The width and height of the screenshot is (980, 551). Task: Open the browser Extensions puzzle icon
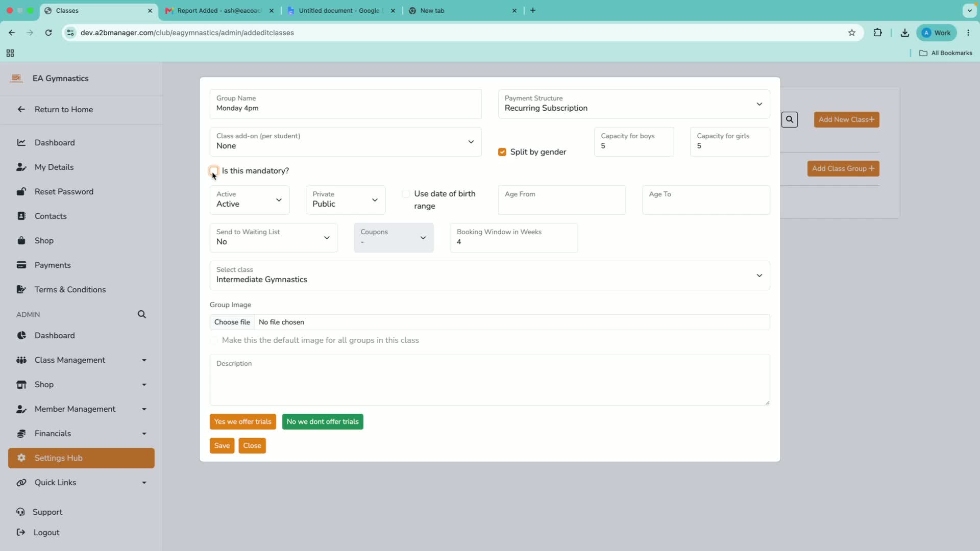(877, 33)
